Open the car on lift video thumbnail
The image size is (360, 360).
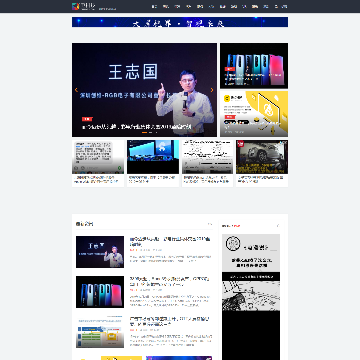(x=262, y=157)
